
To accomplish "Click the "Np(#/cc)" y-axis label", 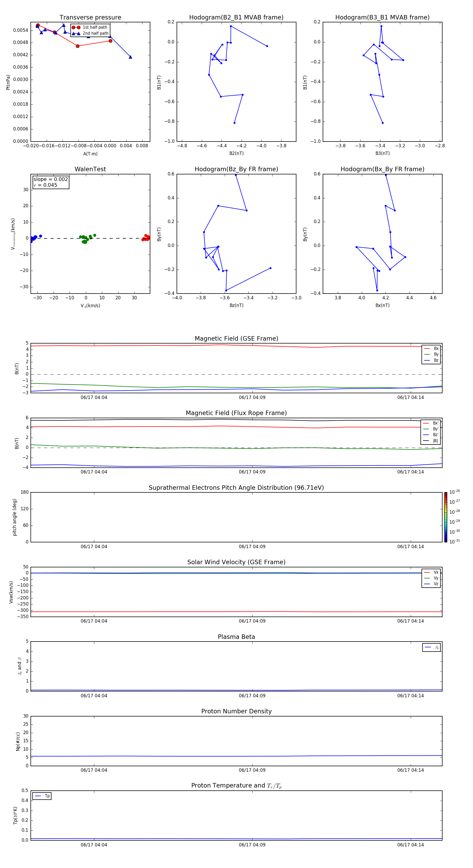I will pyautogui.click(x=18, y=741).
